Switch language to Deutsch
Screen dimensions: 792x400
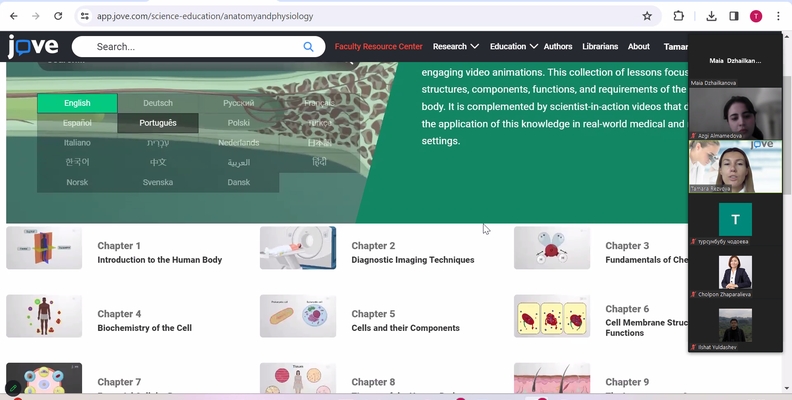[x=158, y=103]
